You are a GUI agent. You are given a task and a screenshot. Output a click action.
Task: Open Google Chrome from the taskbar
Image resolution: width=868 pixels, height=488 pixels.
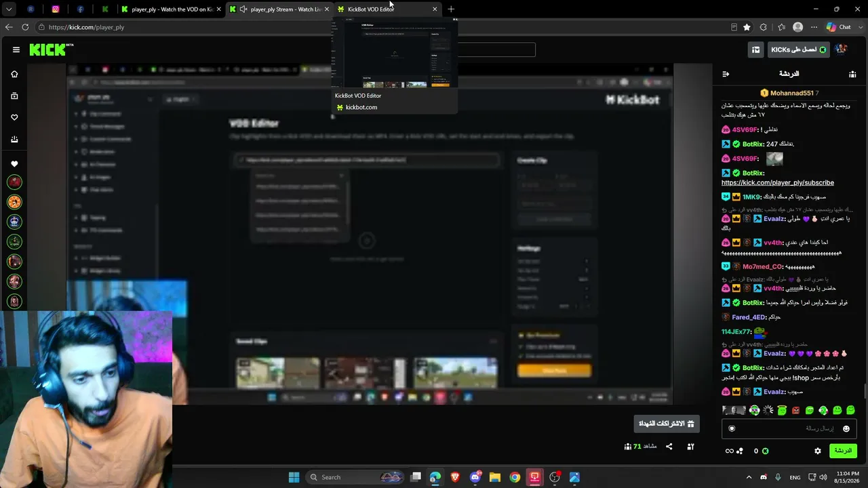click(515, 477)
